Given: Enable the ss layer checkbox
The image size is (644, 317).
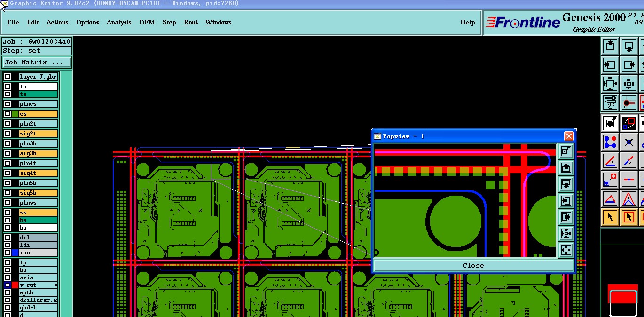Looking at the screenshot, I should tap(8, 213).
